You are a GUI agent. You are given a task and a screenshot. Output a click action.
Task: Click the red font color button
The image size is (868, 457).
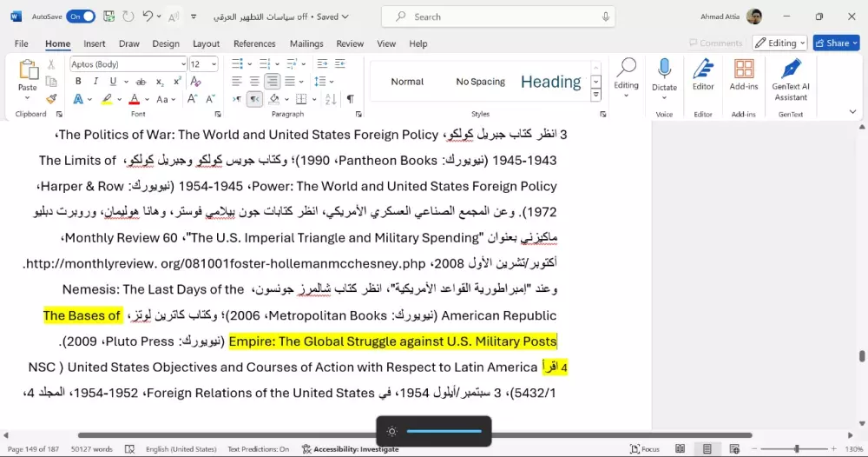pos(134,99)
